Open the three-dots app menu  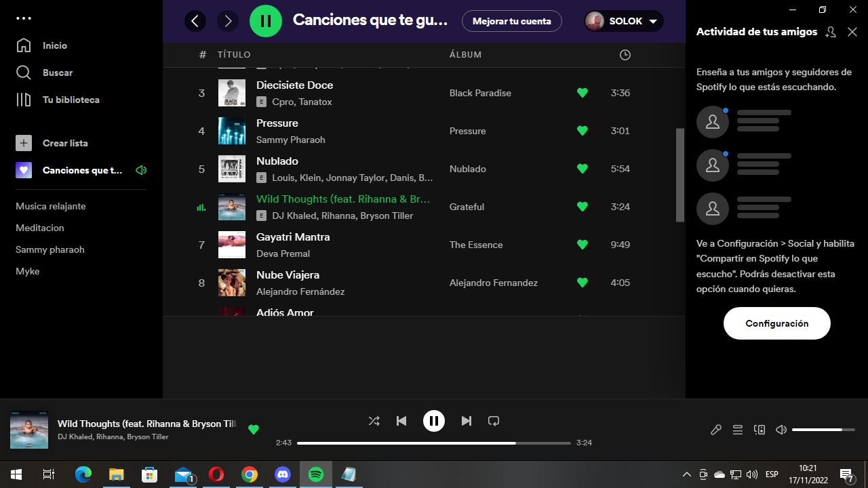(x=24, y=18)
